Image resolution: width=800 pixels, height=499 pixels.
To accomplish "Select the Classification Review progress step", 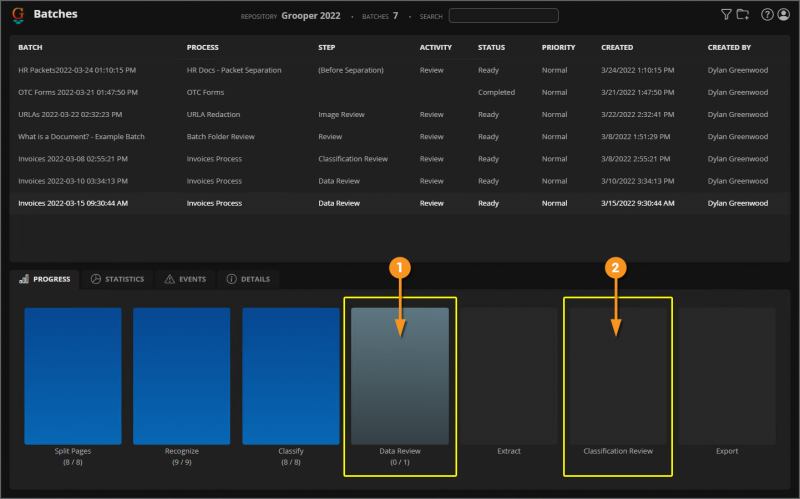I will pos(618,376).
